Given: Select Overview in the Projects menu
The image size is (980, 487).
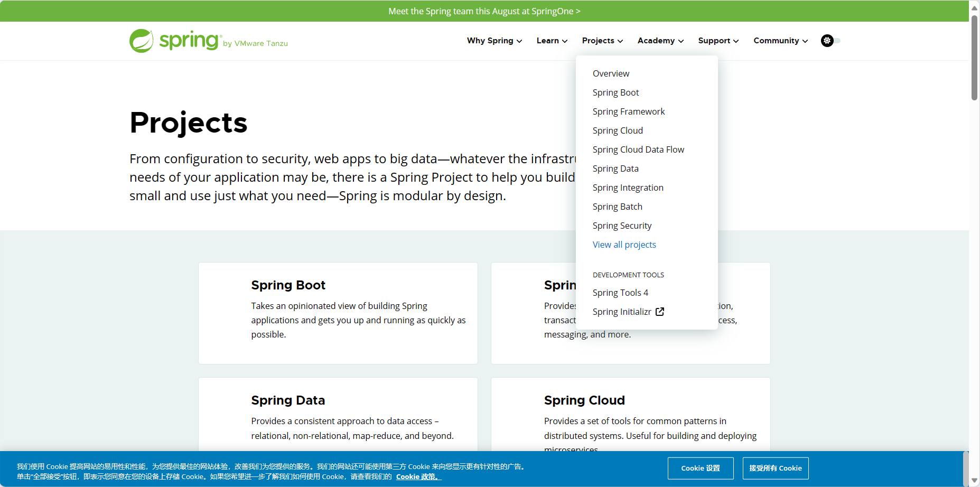Looking at the screenshot, I should (611, 73).
